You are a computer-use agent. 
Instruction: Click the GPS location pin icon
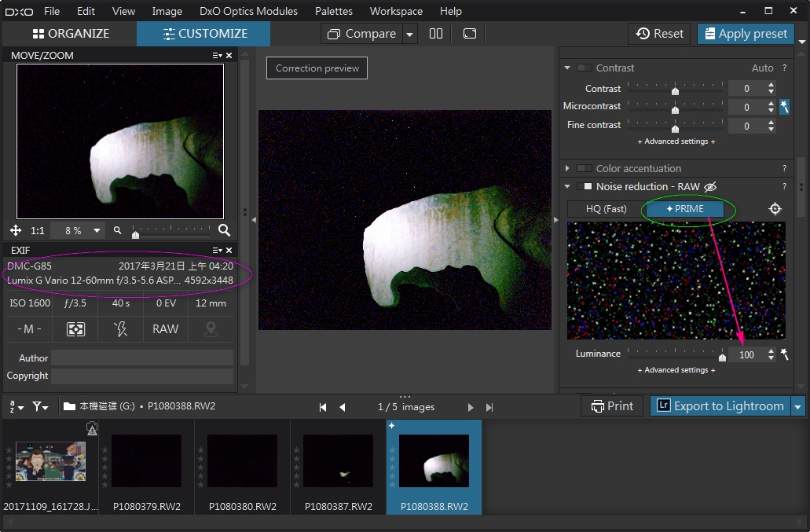(x=211, y=329)
